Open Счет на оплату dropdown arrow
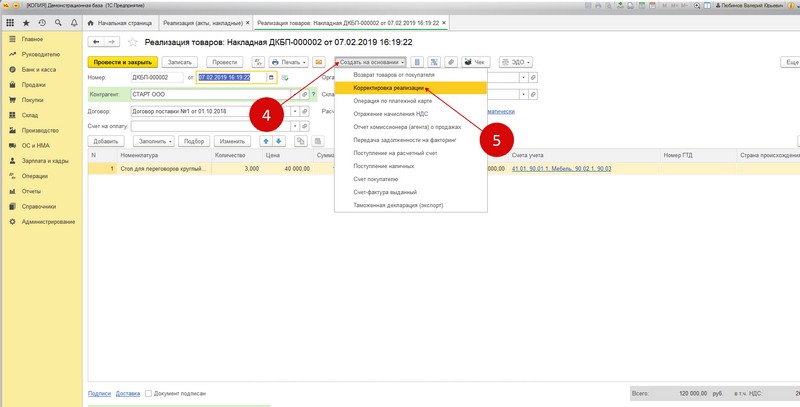 coord(295,126)
